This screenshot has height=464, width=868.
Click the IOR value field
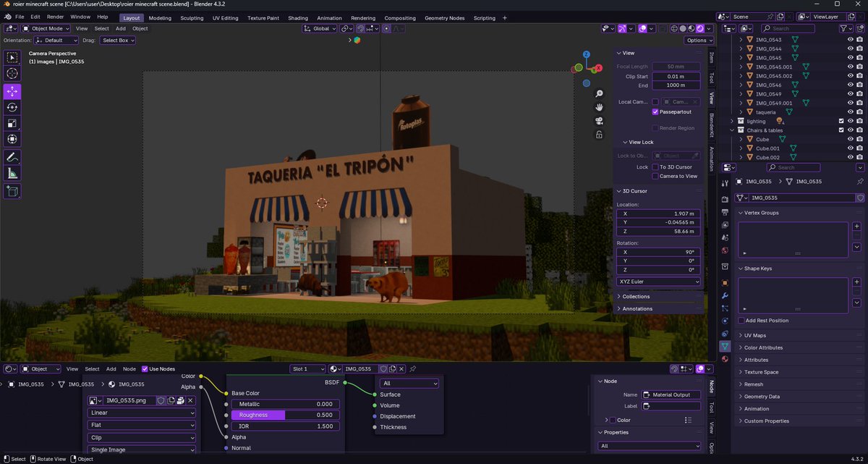pyautogui.click(x=284, y=426)
